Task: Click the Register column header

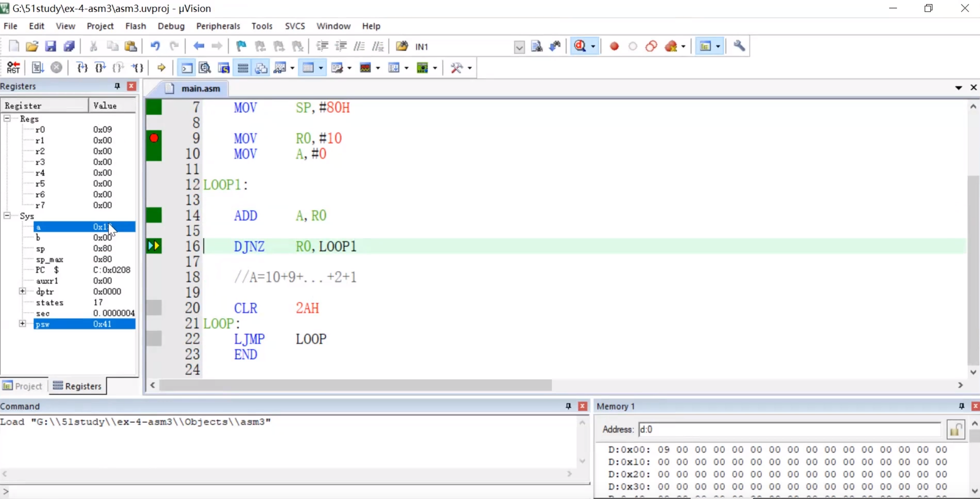Action: coord(45,105)
